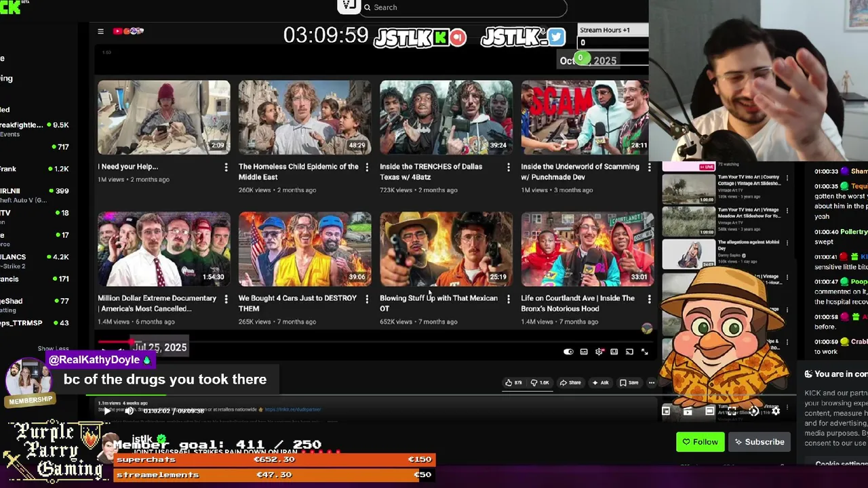Open the YouTube player settings gear
The image size is (868, 488).
pos(599,352)
